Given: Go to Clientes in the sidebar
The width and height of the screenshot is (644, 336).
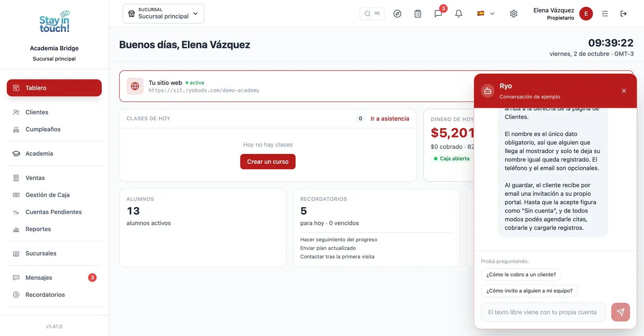Looking at the screenshot, I should tap(54, 112).
